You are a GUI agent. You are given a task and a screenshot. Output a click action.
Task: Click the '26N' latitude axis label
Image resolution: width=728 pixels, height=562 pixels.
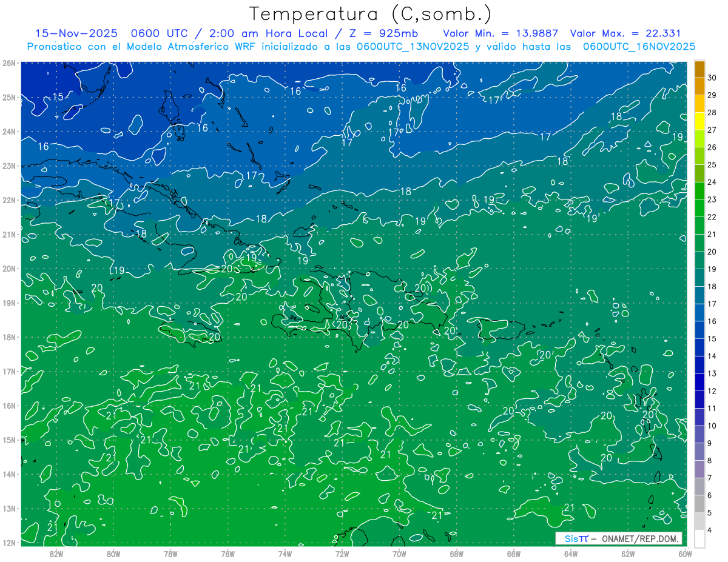click(x=9, y=63)
